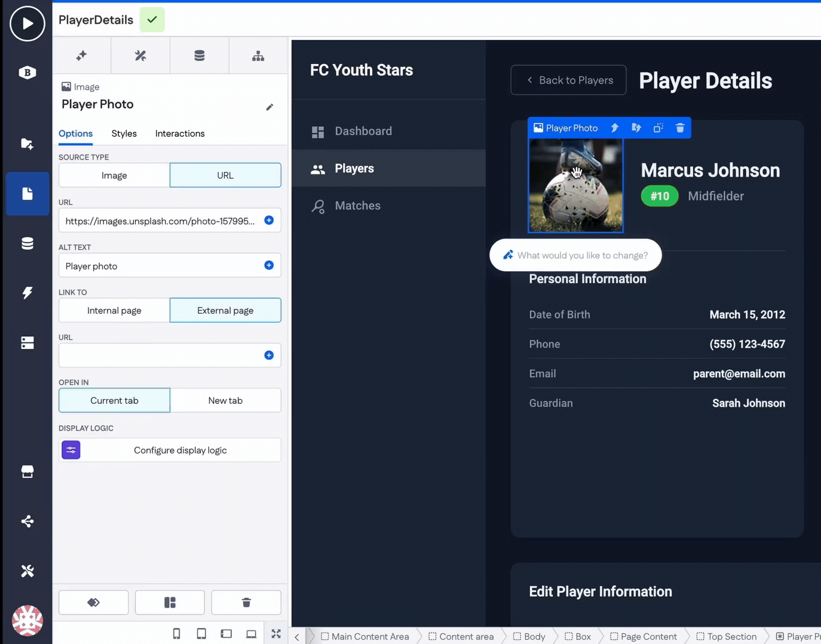This screenshot has width=821, height=644.
Task: Click the fullscreen expand icon in bottom bar
Action: pyautogui.click(x=276, y=634)
